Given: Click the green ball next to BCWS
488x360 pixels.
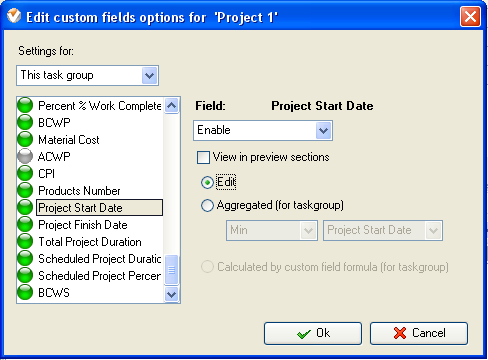Looking at the screenshot, I should (x=25, y=292).
